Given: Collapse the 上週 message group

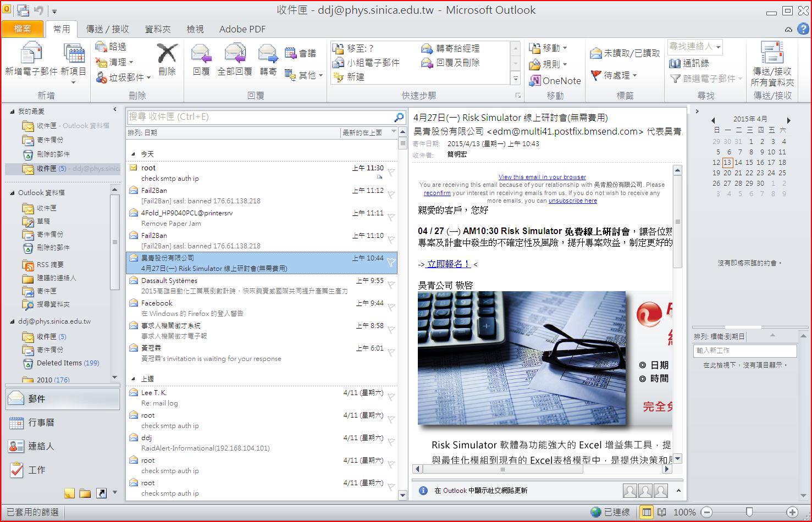Looking at the screenshot, I should (x=133, y=379).
